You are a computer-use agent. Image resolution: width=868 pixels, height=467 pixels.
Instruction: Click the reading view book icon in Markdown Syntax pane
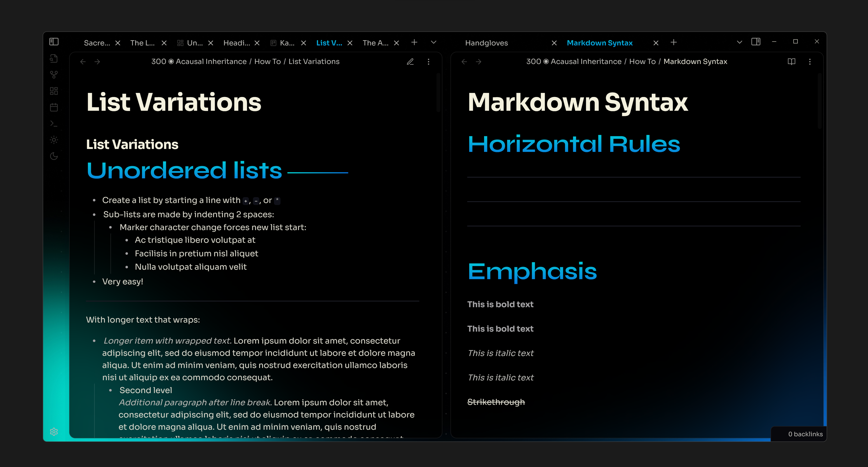tap(792, 62)
